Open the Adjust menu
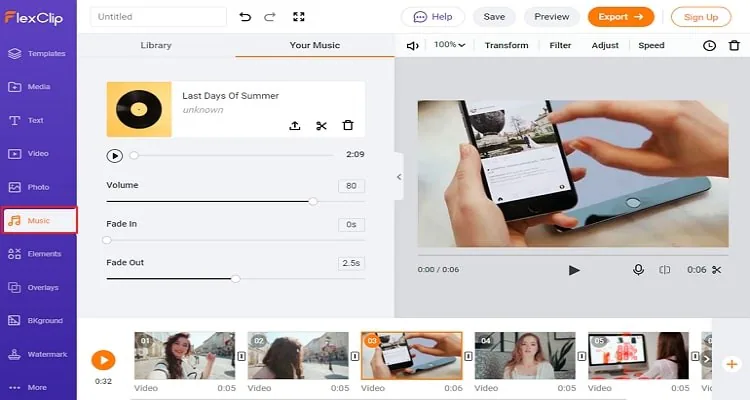Image resolution: width=750 pixels, height=400 pixels. tap(605, 45)
